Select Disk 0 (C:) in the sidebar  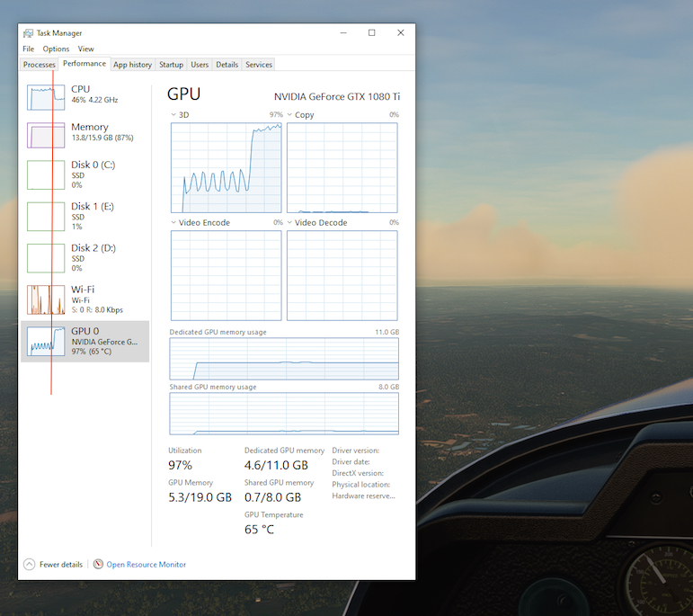[x=84, y=175]
